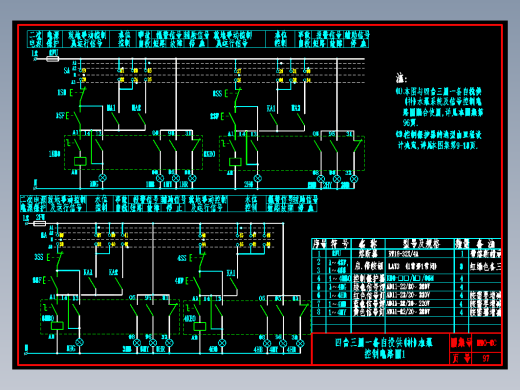Click the page number '97' in title block
This screenshot has width=520, height=390.
pyautogui.click(x=486, y=358)
